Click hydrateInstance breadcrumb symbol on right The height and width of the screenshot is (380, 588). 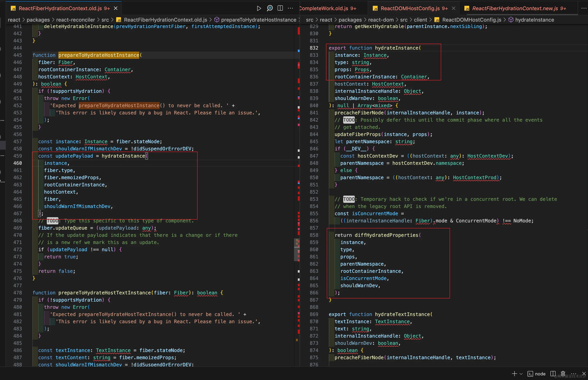[x=534, y=20]
